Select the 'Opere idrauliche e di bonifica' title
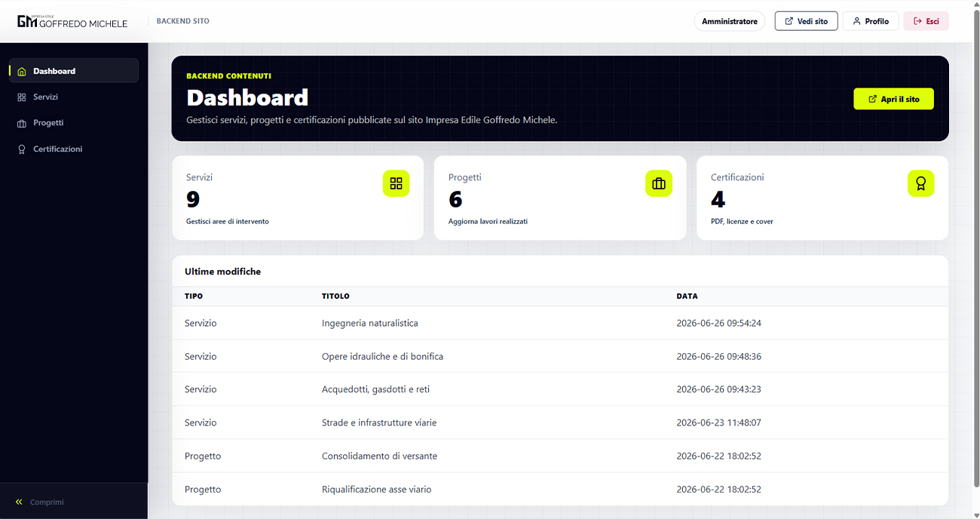 [382, 356]
